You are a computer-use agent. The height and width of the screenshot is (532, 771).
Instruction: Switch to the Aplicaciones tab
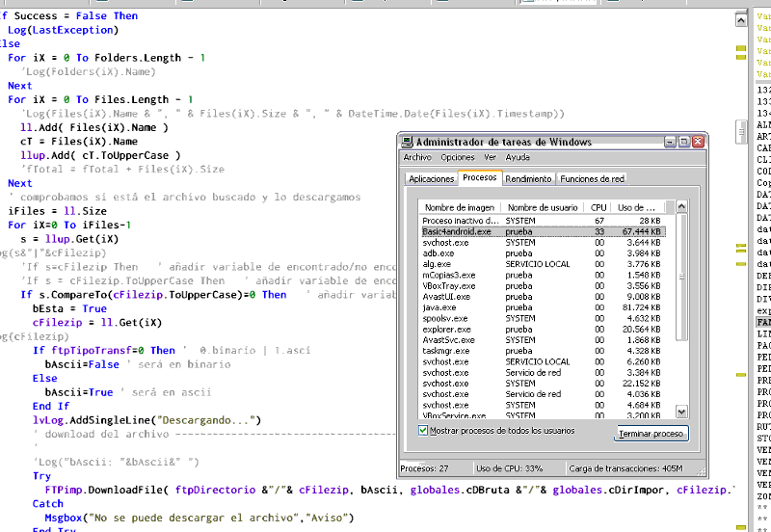pyautogui.click(x=431, y=179)
